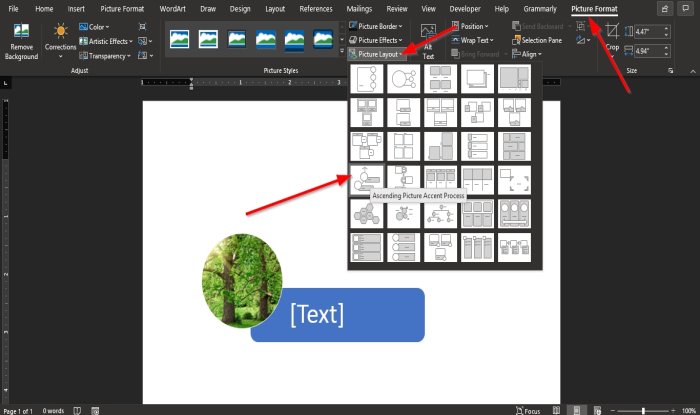Click the Alt Text icon
This screenshot has width=700, height=415.
428,32
